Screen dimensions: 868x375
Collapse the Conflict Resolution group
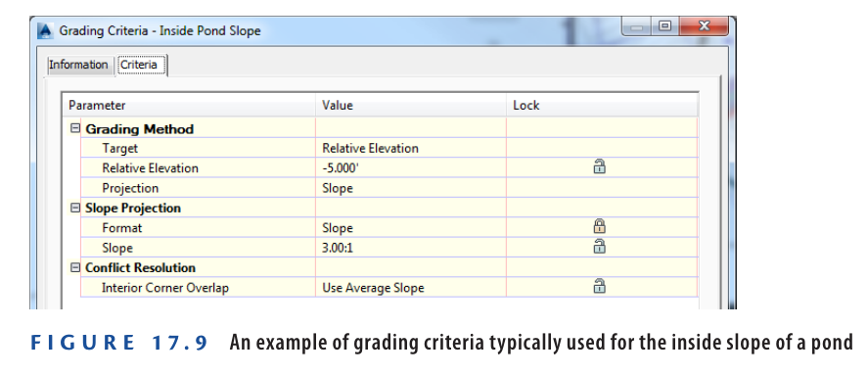click(x=75, y=268)
